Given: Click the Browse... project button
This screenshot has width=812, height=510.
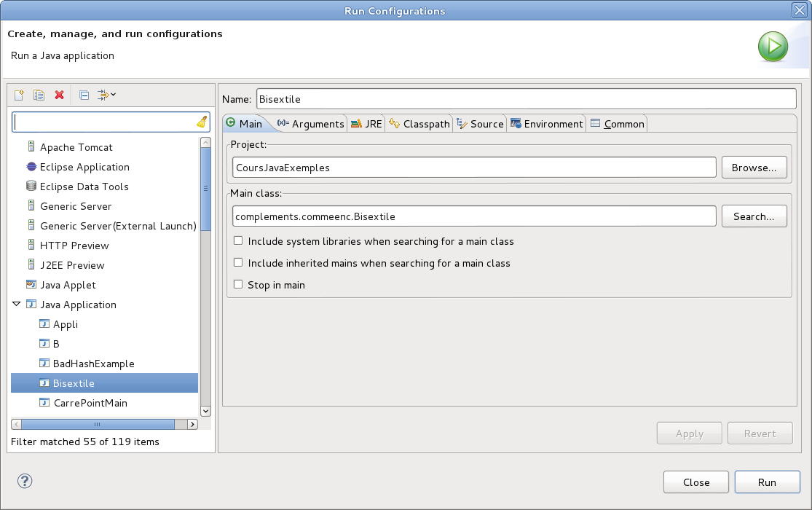Looking at the screenshot, I should coord(754,168).
